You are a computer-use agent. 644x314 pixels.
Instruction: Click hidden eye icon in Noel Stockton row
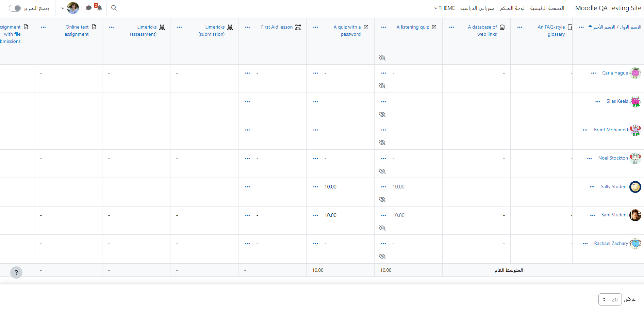[x=382, y=171]
